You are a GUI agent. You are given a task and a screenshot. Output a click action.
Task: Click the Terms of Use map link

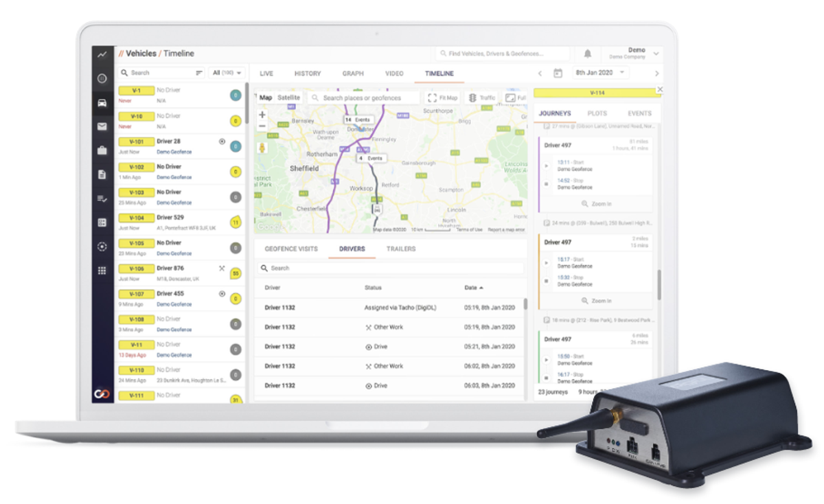tap(469, 230)
